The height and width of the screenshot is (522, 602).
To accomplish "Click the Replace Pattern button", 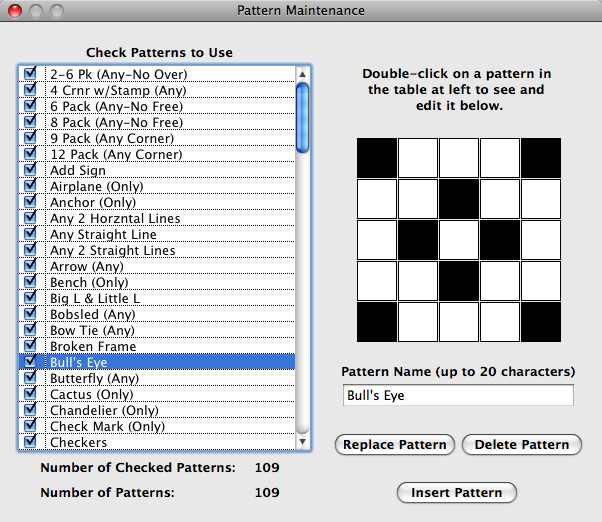I will (x=394, y=445).
